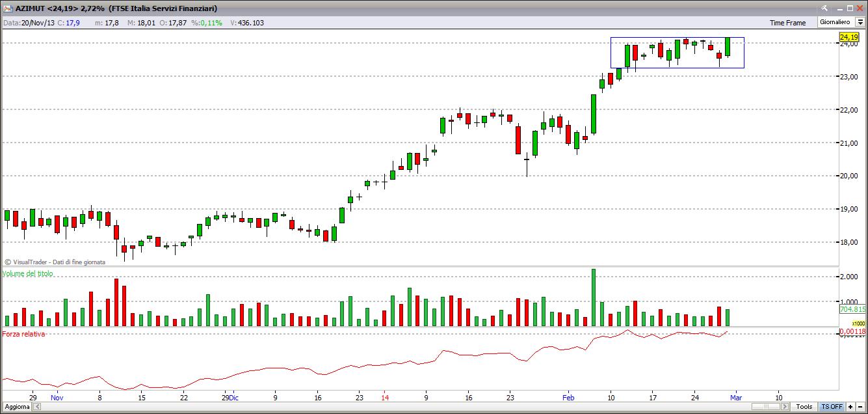
Task: Click the hammer tool icon in title bar
Action: (824, 8)
